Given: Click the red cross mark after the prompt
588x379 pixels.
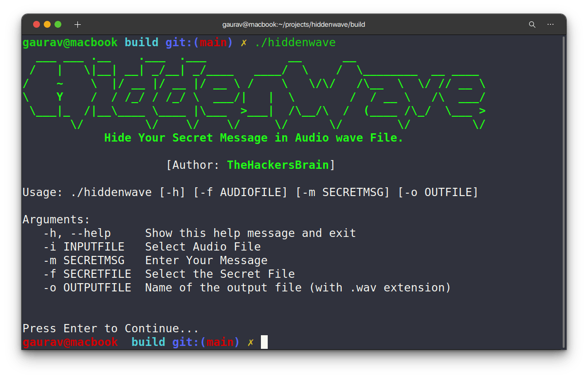Looking at the screenshot, I should (x=251, y=342).
